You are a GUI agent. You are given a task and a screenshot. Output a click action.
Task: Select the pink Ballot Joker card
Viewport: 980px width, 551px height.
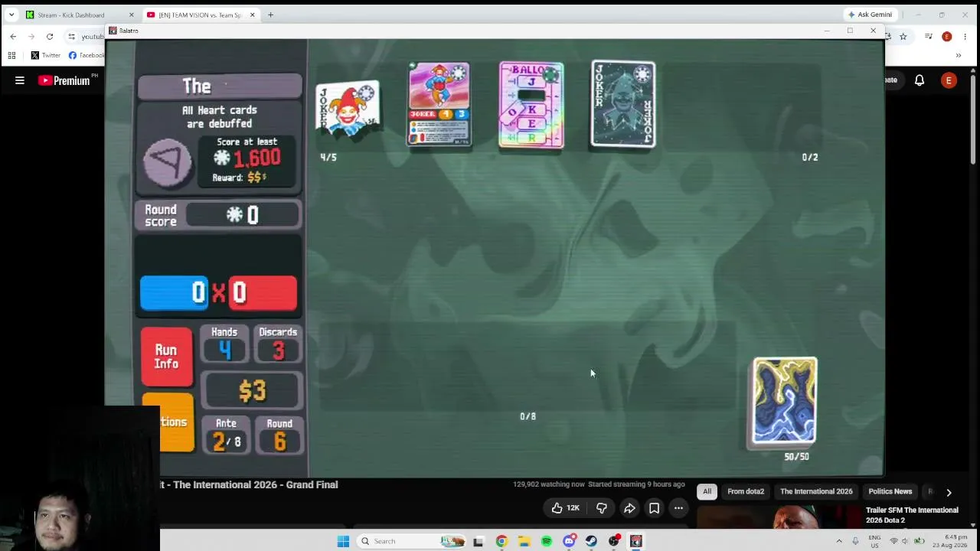coord(531,105)
